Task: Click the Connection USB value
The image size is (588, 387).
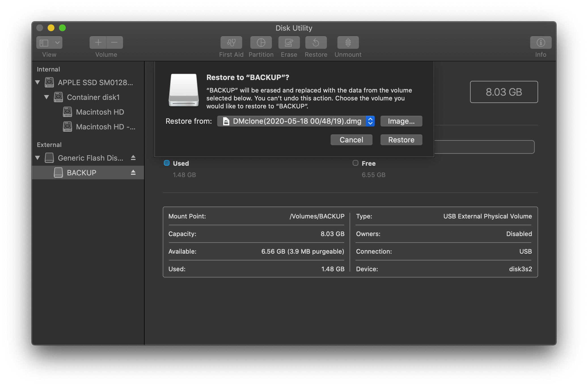Action: tap(525, 251)
